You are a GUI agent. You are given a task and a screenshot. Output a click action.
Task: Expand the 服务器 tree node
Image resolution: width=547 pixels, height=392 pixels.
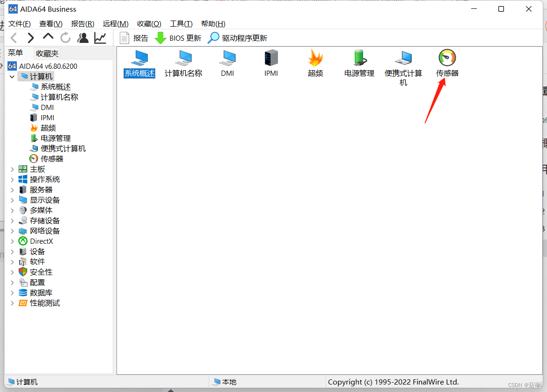[12, 190]
